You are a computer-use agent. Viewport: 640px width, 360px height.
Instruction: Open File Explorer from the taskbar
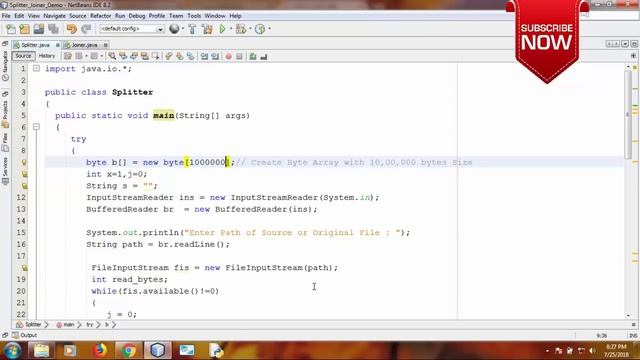tap(41, 350)
